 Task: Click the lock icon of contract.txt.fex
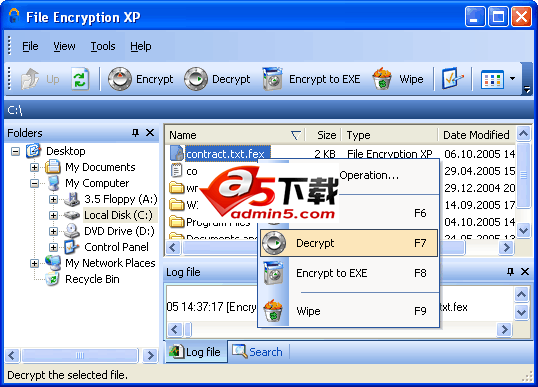pyautogui.click(x=177, y=153)
